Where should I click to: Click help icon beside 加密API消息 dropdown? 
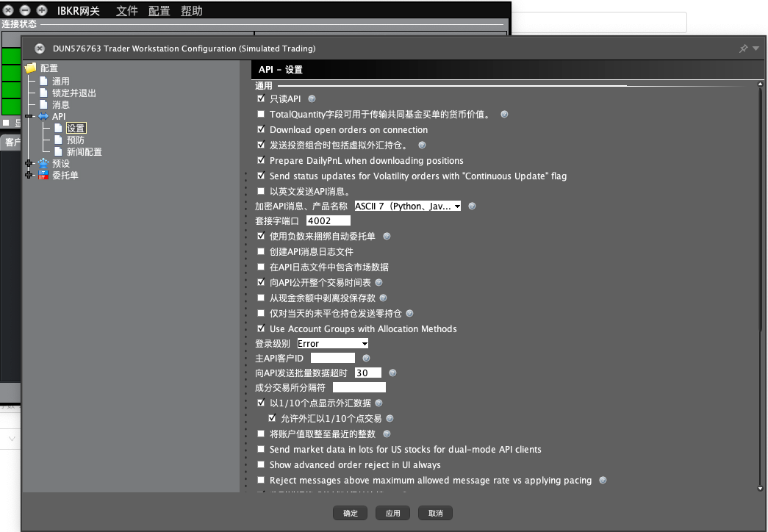pyautogui.click(x=472, y=206)
